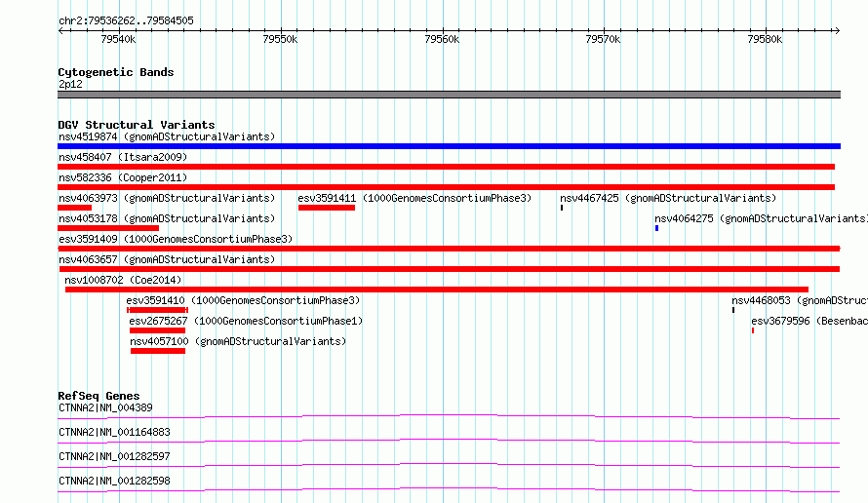
Task: Open the nsv4063657 variant label
Action: 167,259
